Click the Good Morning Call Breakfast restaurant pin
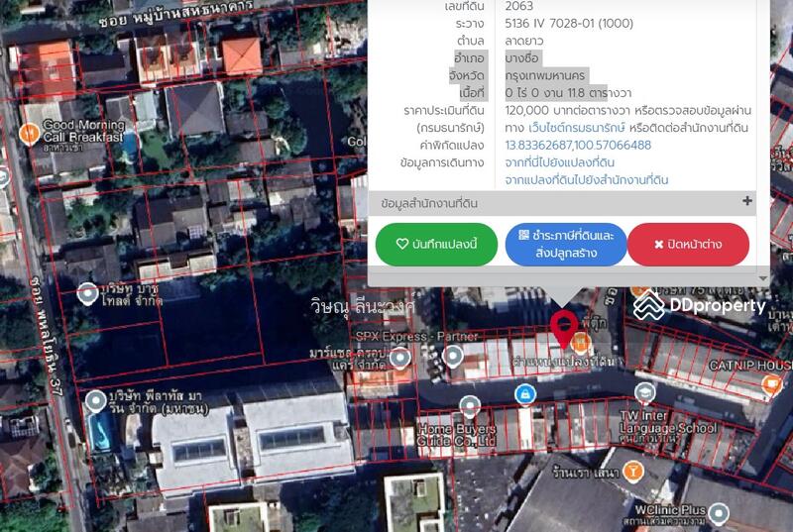Image resolution: width=793 pixels, height=532 pixels. click(x=29, y=132)
